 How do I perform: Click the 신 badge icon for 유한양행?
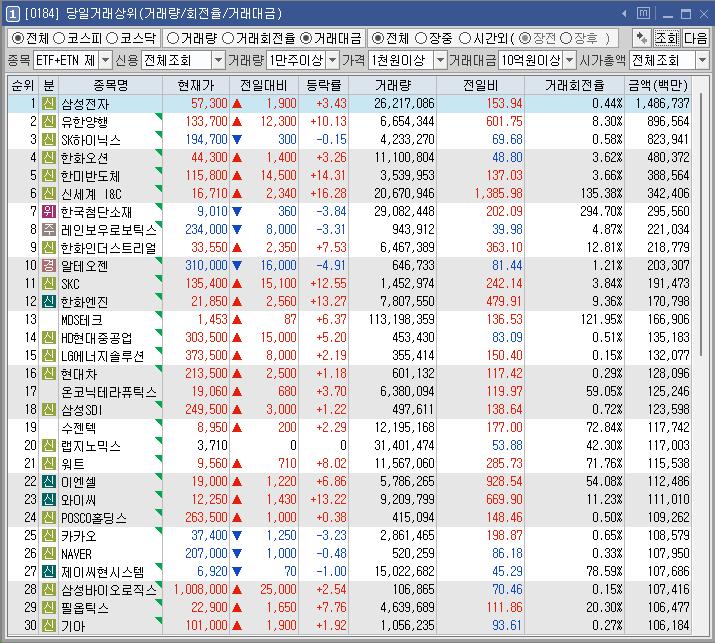(49, 121)
